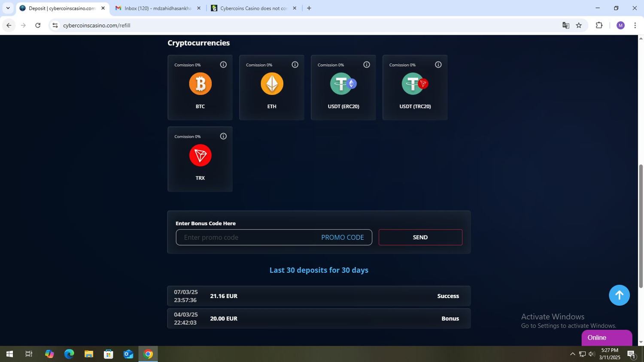The image size is (644, 362).
Task: View info icon on USDT (TRC20) card
Action: (438, 65)
